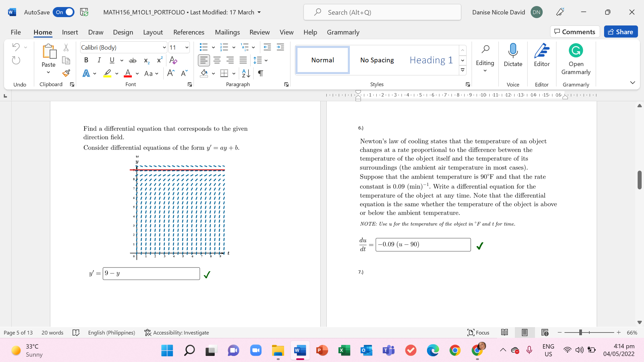Click the Copy icon in Clipboard group
Image resolution: width=644 pixels, height=362 pixels.
(x=66, y=61)
